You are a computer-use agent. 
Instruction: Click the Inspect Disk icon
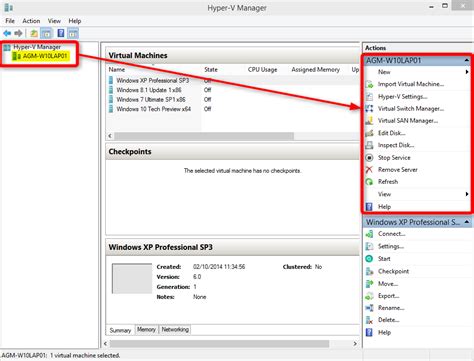click(369, 145)
